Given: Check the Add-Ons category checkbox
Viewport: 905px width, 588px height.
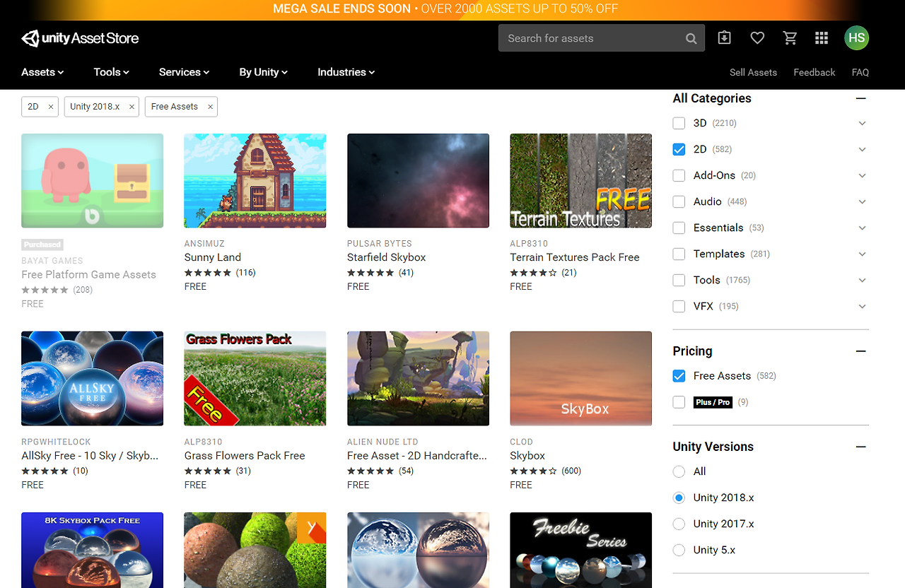Looking at the screenshot, I should (679, 175).
